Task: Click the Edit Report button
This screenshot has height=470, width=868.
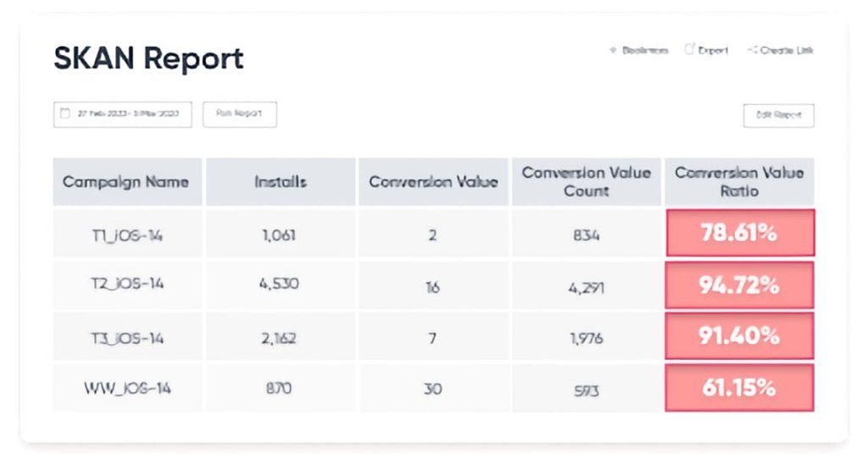Action: (779, 115)
